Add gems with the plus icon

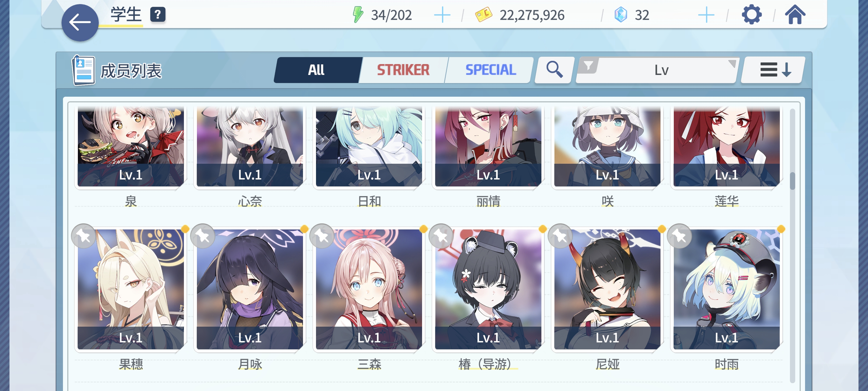click(706, 15)
